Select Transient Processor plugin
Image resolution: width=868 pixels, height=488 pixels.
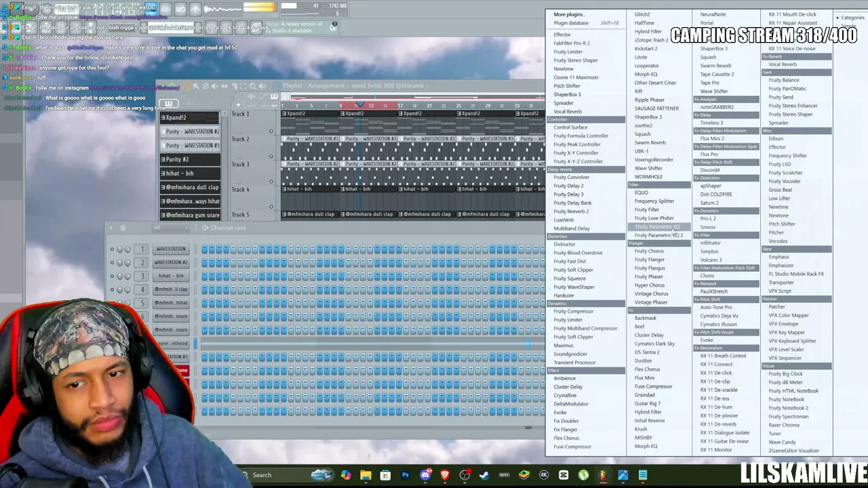[x=574, y=363]
